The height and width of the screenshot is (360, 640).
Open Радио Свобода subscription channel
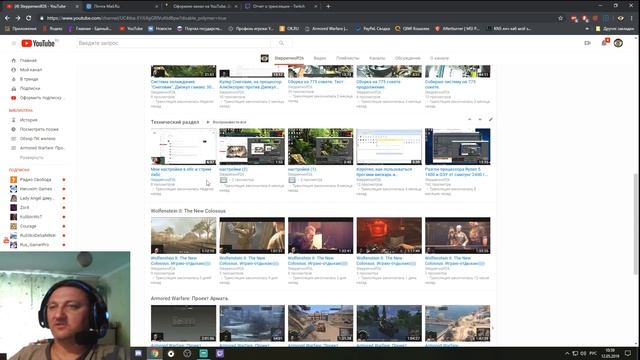tap(35, 180)
